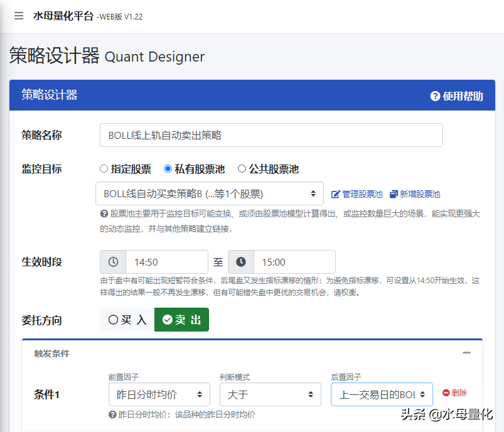Click the copy icon beside 新增股票池

click(394, 194)
